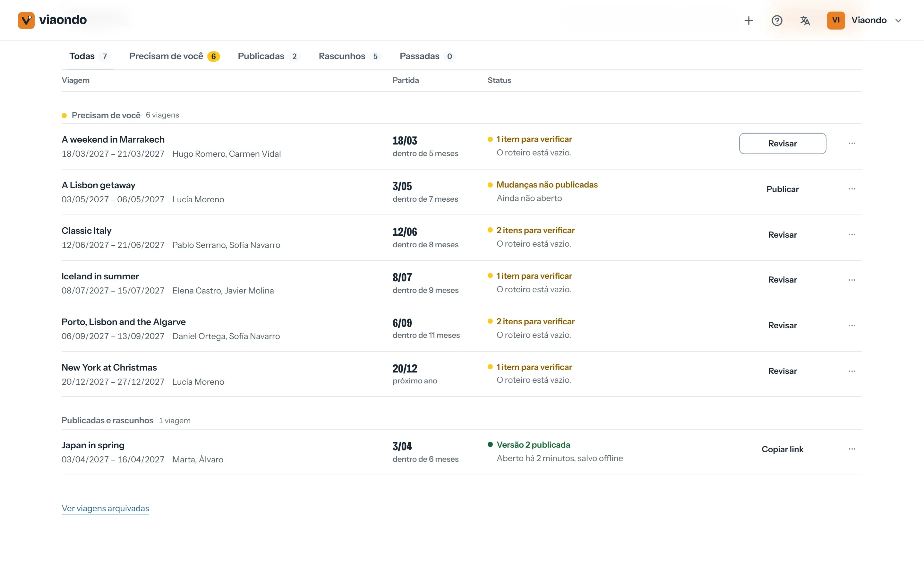Switch to the Publicadas tab

tap(269, 56)
